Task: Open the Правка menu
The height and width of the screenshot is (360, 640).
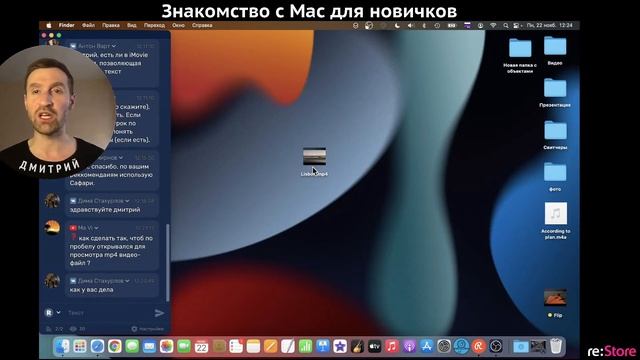Action: 111,25
